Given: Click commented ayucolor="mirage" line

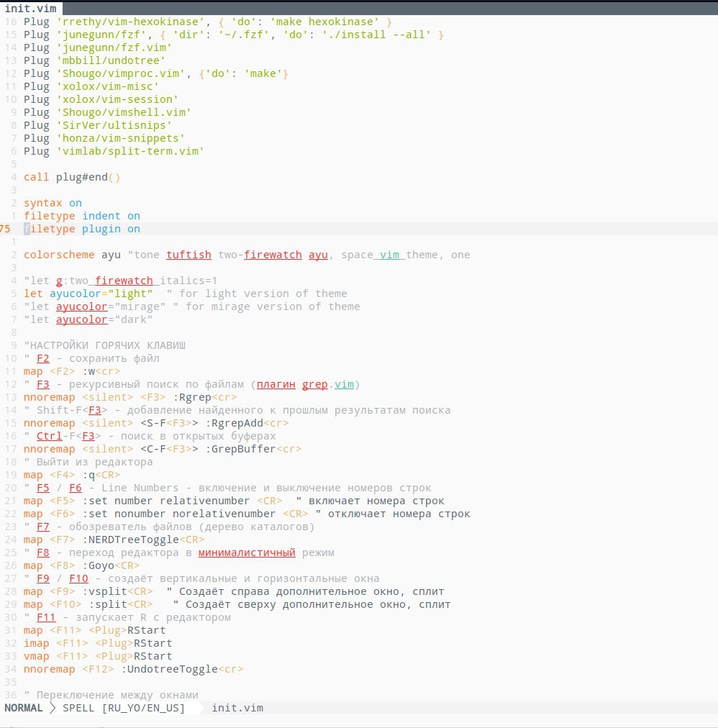Looking at the screenshot, I should point(192,307).
